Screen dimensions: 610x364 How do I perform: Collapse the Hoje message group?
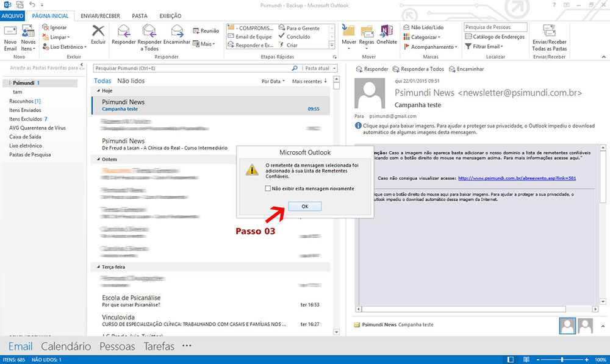[95, 90]
